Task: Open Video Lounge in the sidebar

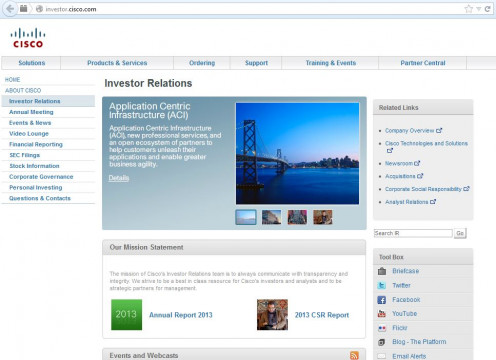Action: (x=29, y=133)
